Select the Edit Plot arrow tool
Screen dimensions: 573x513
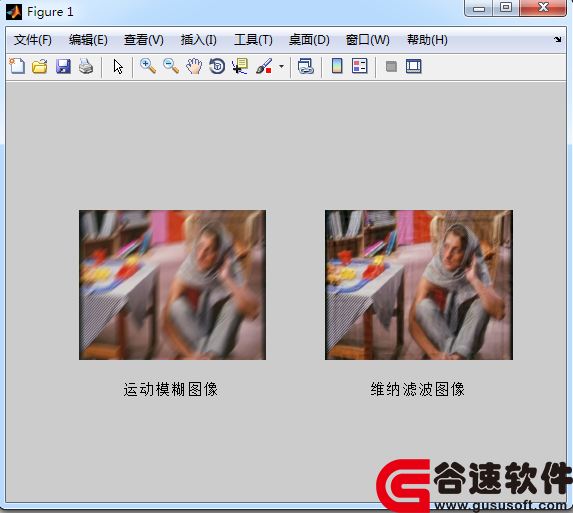click(118, 67)
